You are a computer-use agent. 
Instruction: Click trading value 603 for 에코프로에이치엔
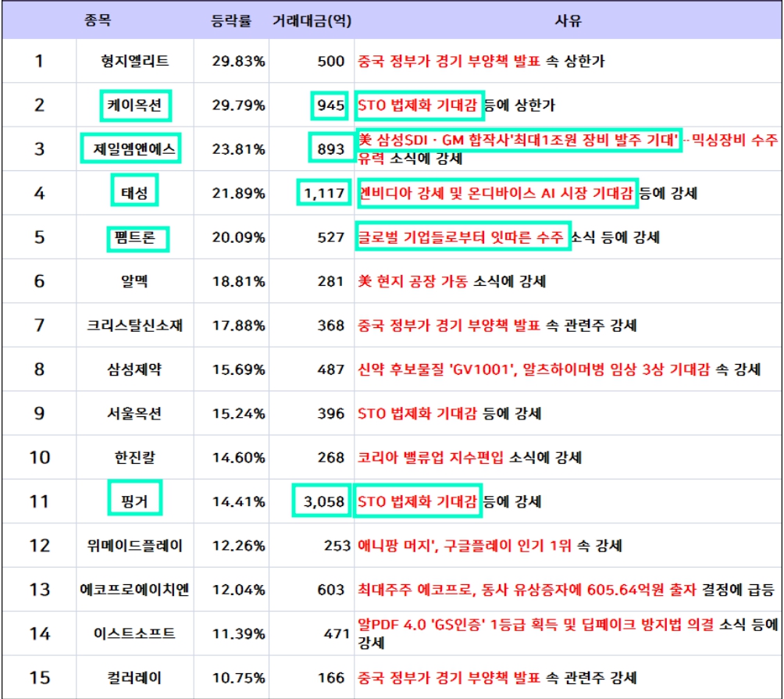331,590
